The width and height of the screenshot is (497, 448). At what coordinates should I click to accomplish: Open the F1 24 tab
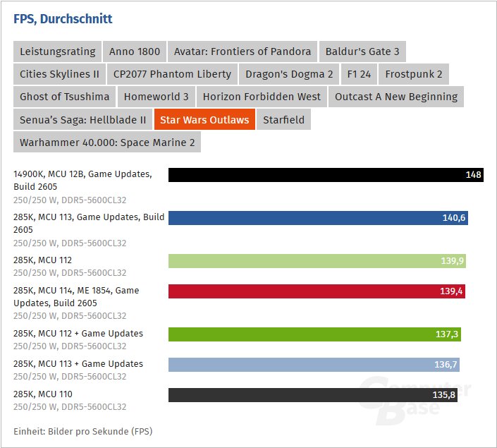pyautogui.click(x=359, y=74)
